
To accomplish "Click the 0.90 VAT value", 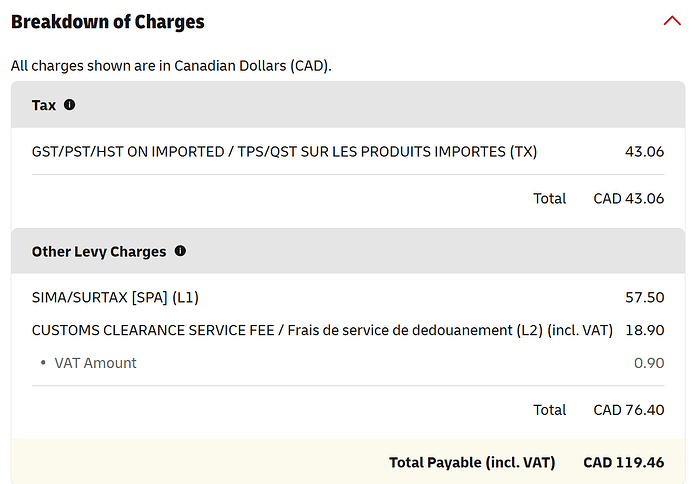I will [x=649, y=363].
